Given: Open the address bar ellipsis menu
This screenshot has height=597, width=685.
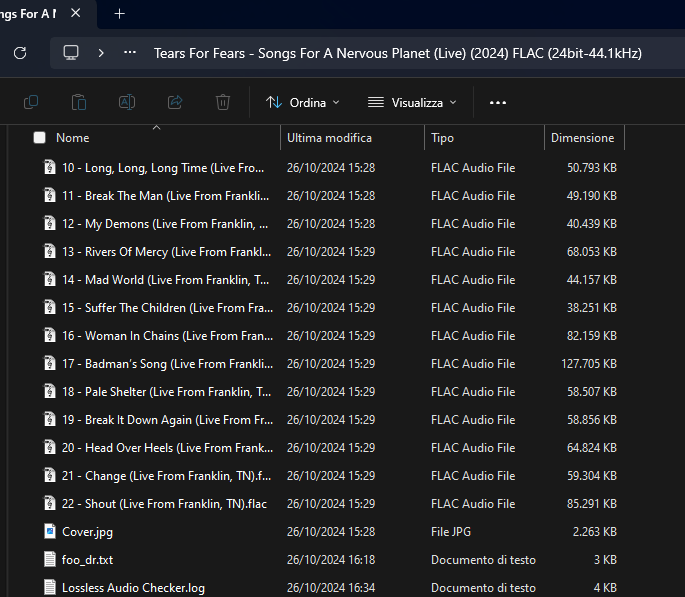Looking at the screenshot, I should pos(130,53).
